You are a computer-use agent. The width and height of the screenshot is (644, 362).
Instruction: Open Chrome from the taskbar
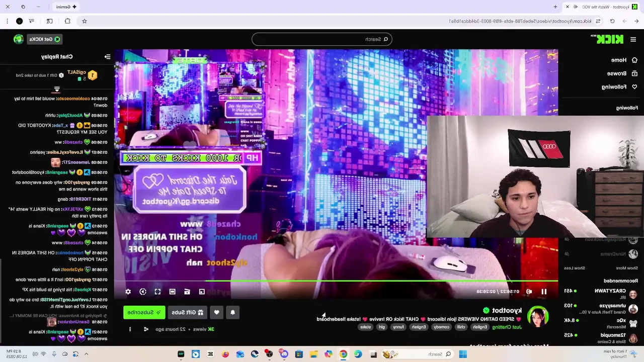click(x=343, y=354)
